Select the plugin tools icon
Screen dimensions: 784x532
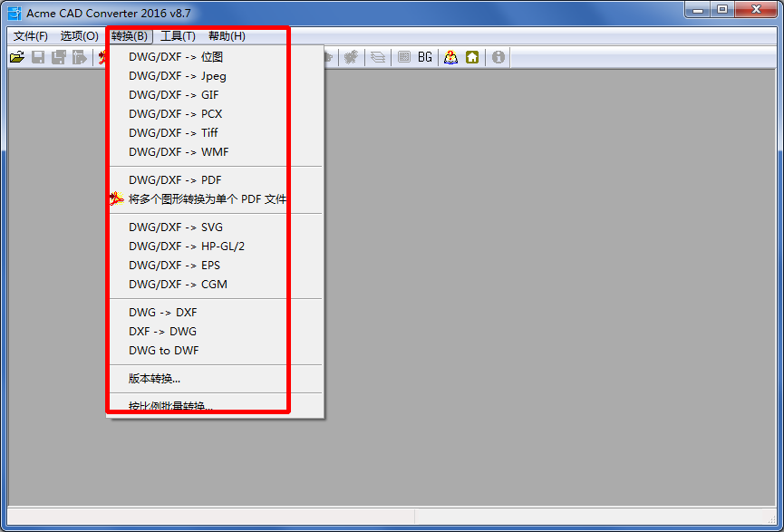coord(352,56)
